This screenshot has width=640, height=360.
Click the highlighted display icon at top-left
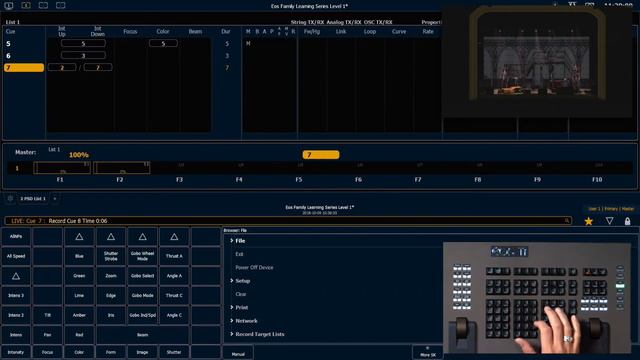coord(9,5)
